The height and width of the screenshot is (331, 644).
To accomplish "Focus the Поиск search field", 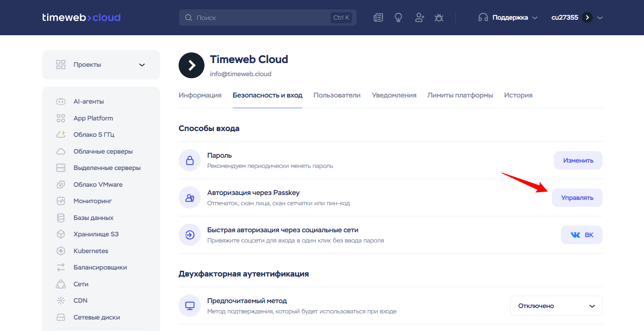I will click(268, 18).
